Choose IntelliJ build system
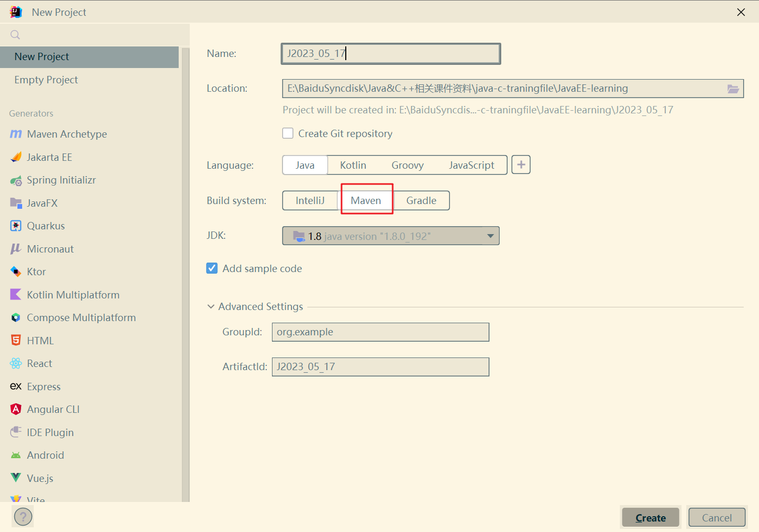 pyautogui.click(x=310, y=200)
